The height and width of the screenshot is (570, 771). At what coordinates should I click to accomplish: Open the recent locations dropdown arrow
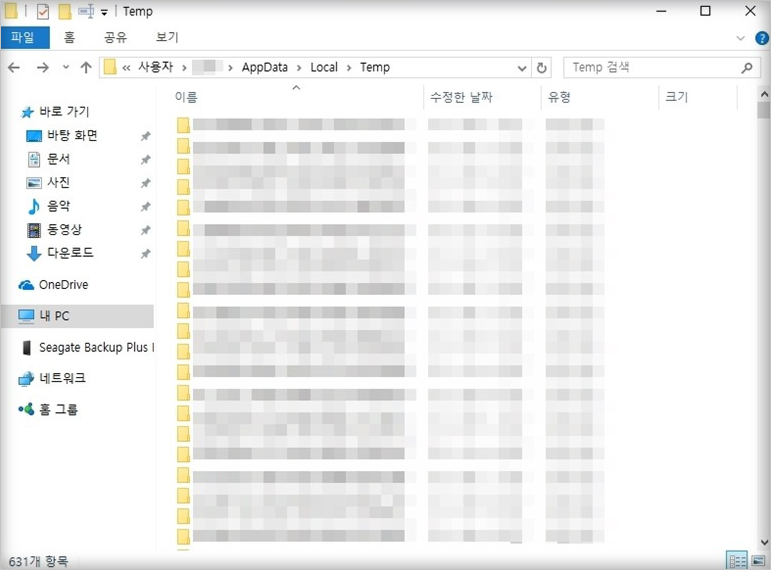coord(65,67)
